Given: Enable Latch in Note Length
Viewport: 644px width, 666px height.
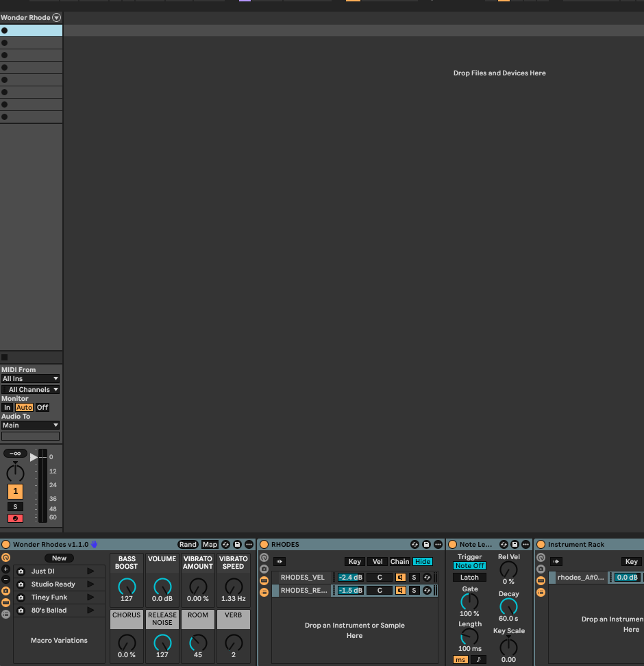Looking at the screenshot, I should (470, 578).
